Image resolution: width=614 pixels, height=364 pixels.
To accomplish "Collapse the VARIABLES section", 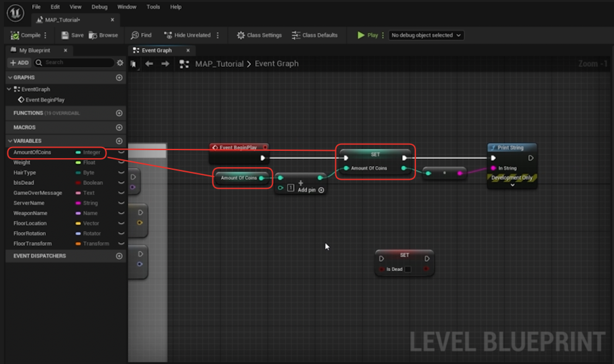I will coord(10,141).
